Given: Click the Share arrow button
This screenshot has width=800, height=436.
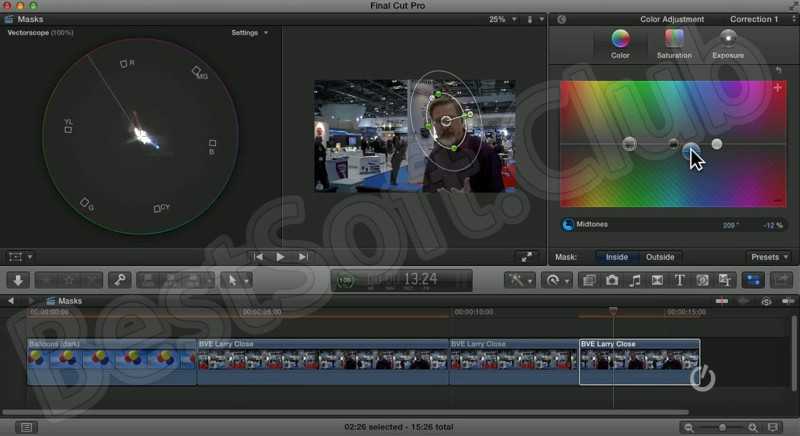Looking at the screenshot, I should tap(782, 280).
